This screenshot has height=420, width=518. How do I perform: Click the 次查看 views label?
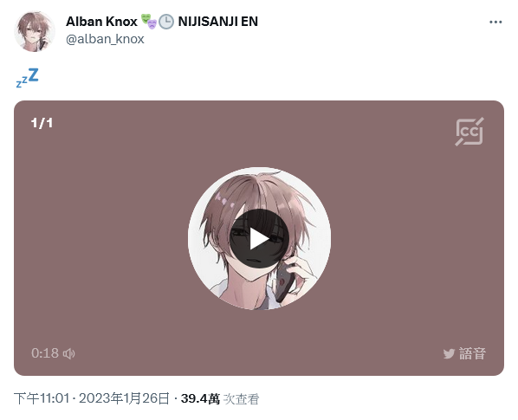click(241, 399)
